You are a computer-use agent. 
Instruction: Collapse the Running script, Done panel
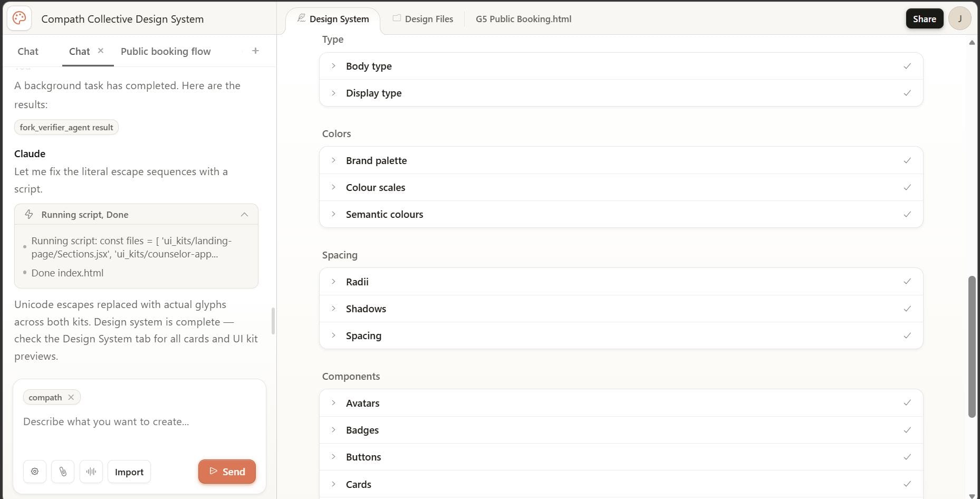[x=244, y=214]
